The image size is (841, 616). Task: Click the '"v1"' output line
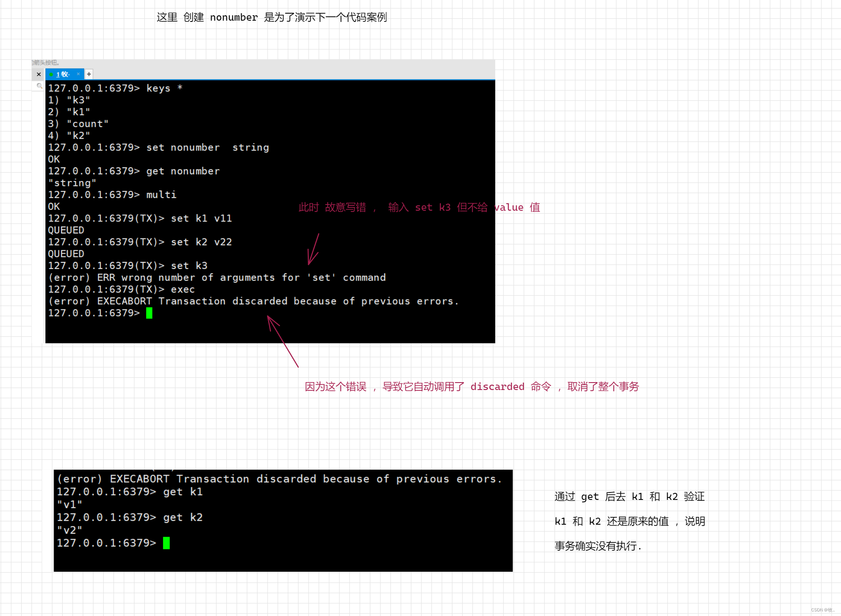coord(69,504)
